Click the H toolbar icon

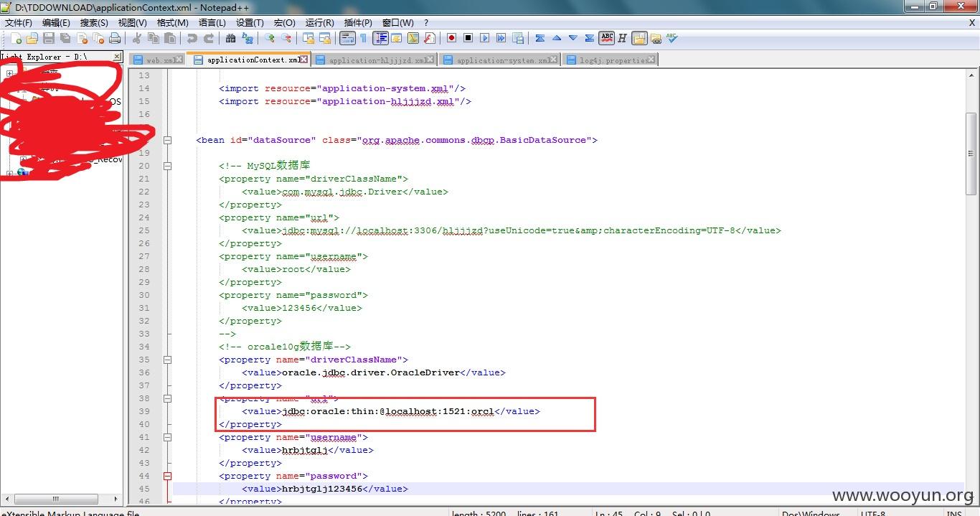(622, 38)
